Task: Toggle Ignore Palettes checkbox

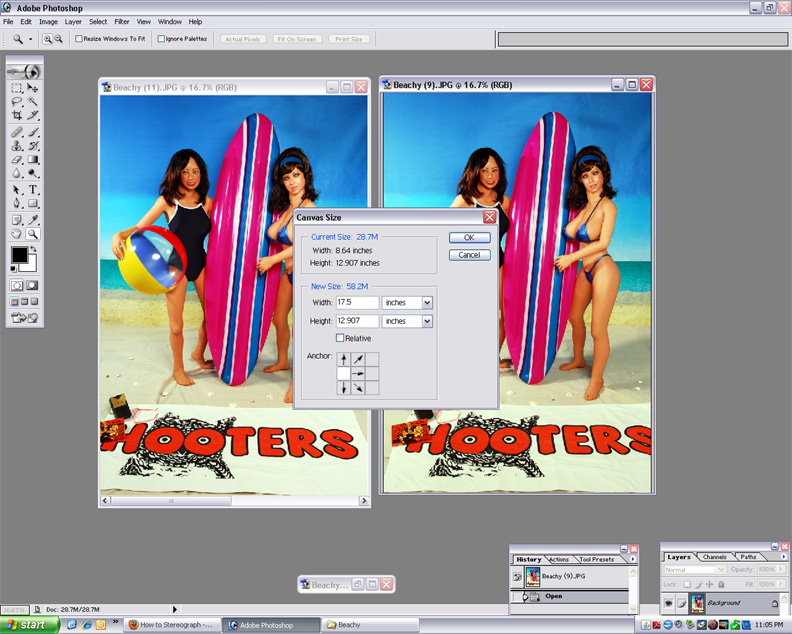Action: pyautogui.click(x=162, y=39)
